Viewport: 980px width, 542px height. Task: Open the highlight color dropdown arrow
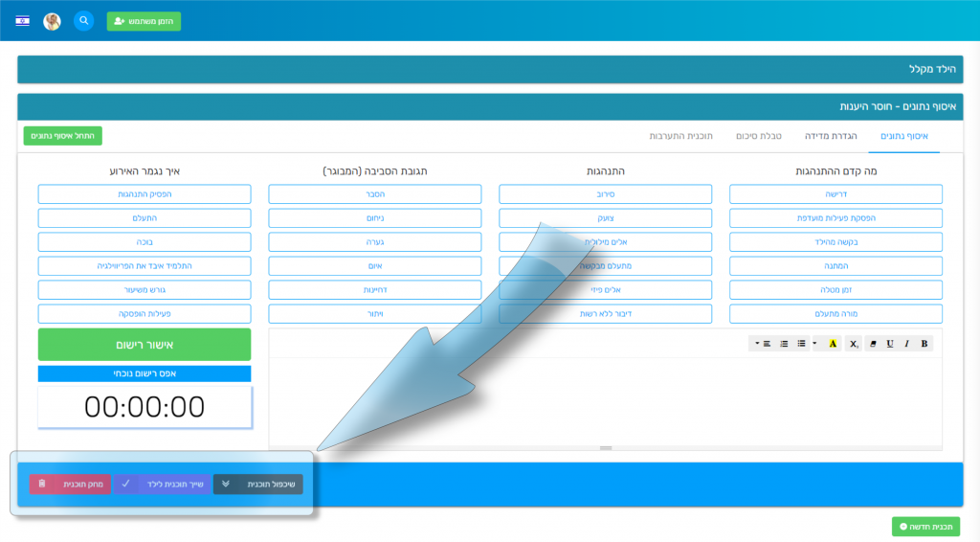815,344
